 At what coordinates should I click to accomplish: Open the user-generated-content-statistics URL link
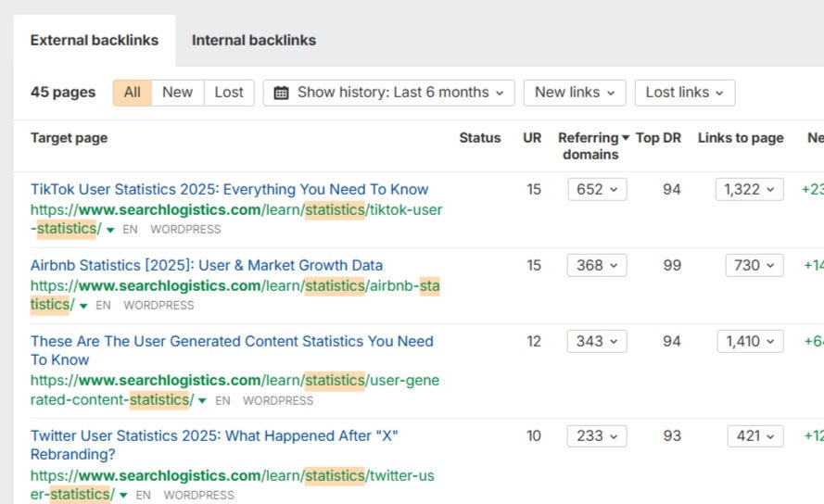tap(235, 390)
